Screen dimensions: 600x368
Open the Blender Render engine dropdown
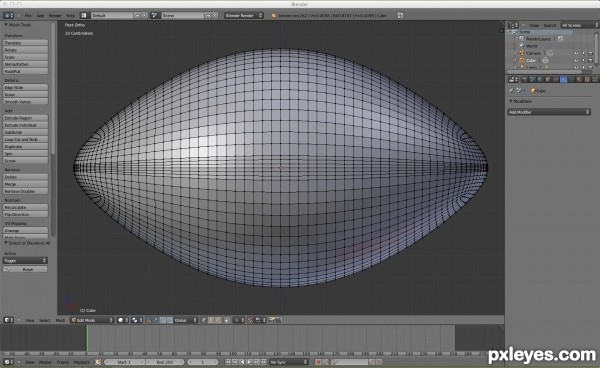click(244, 15)
